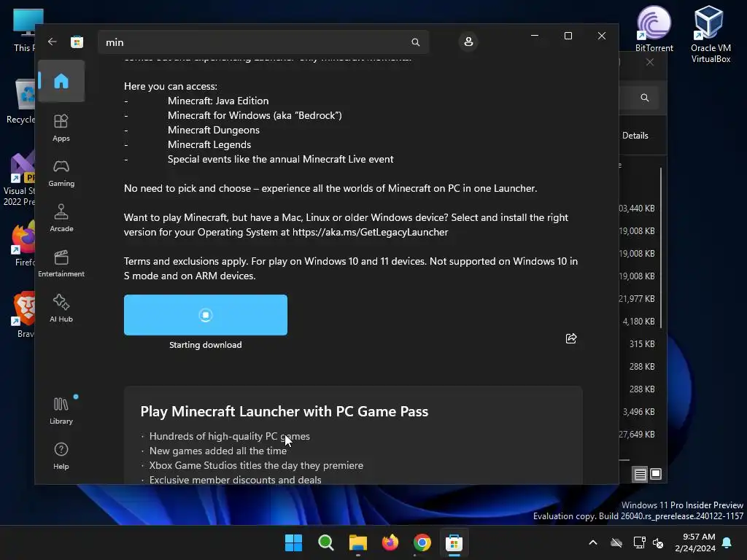Launch Google Chrome from the taskbar
747x560 pixels.
tap(422, 542)
